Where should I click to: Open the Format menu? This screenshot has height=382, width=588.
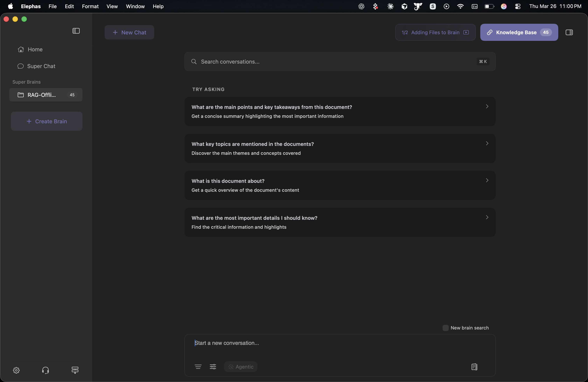tap(90, 6)
